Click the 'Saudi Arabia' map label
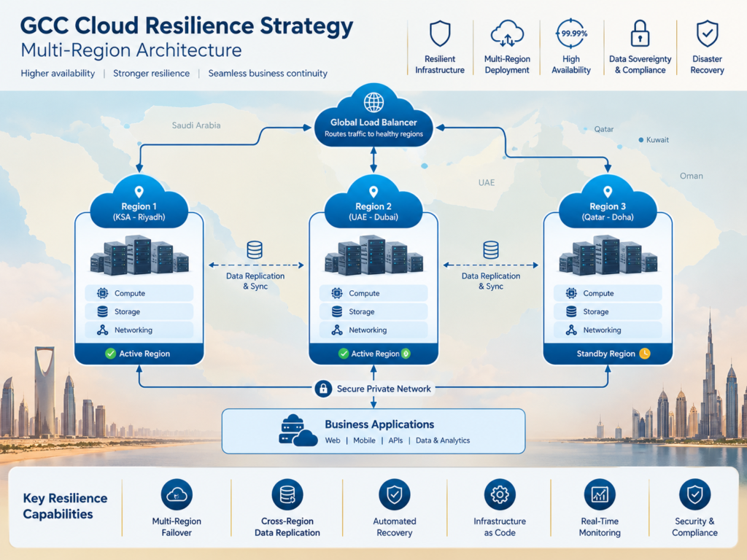The width and height of the screenshot is (747, 560). (x=196, y=125)
